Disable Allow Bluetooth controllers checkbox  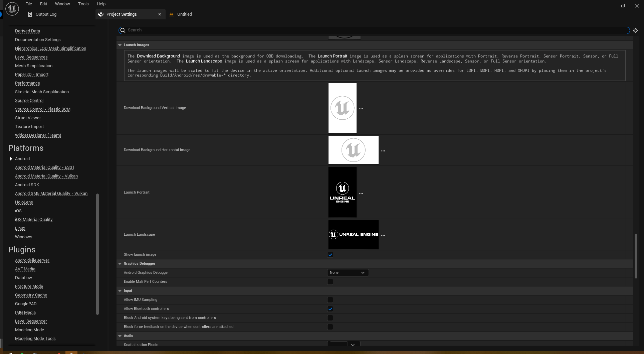pos(330,309)
